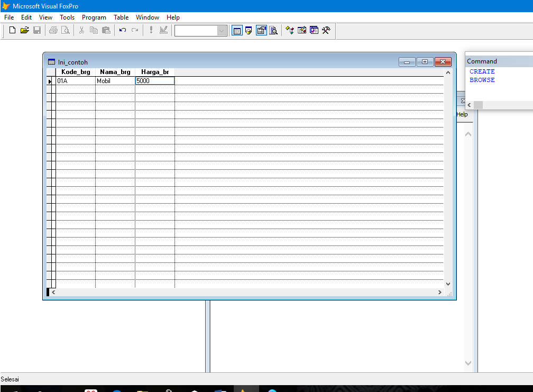533x392 pixels.
Task: Click the Browse window's right scroll arrow
Action: 439,291
